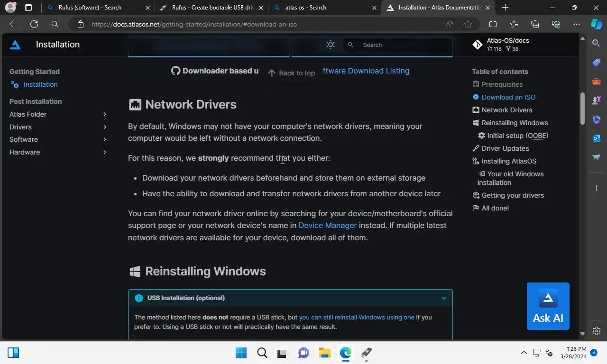
Task: Open the Favorites list
Action: coord(514,24)
